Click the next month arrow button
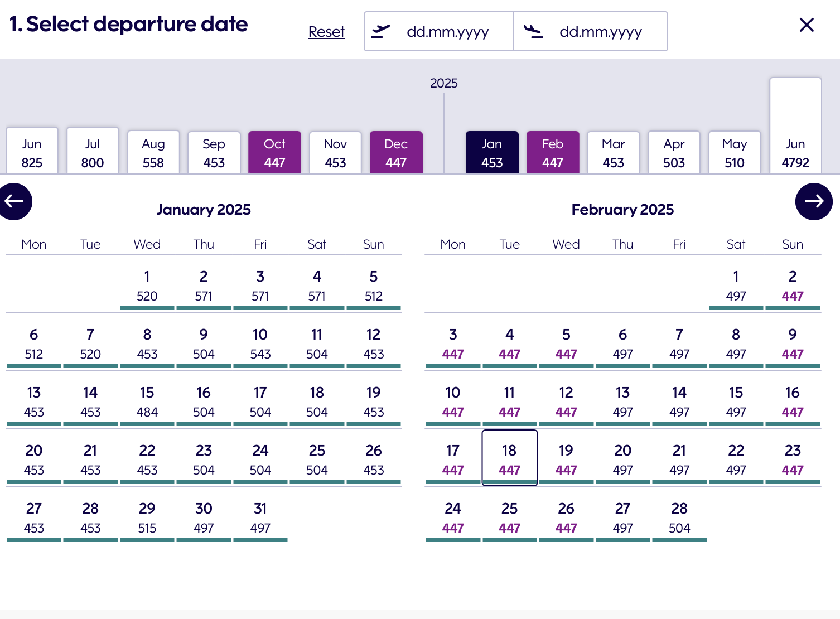Screen dimensions: 840x619 [x=813, y=201]
